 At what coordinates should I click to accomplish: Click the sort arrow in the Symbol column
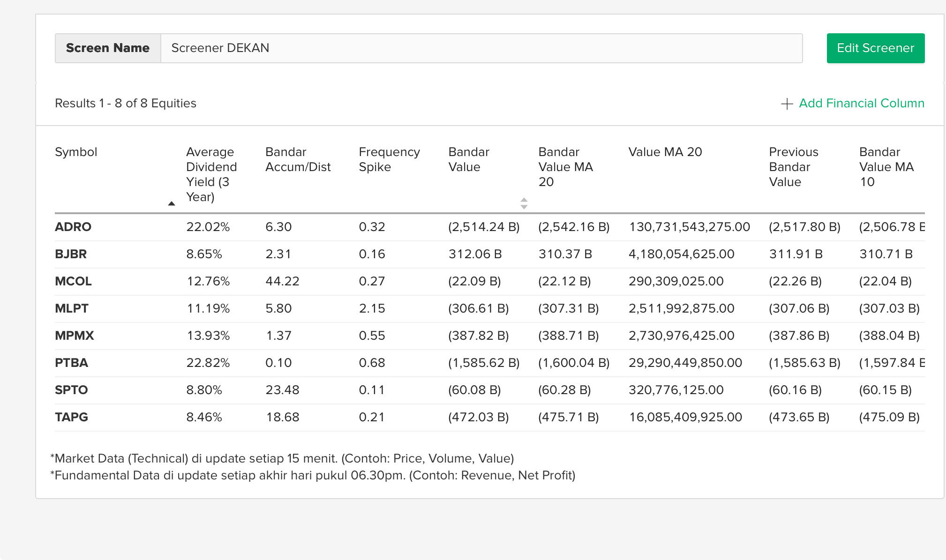point(172,203)
